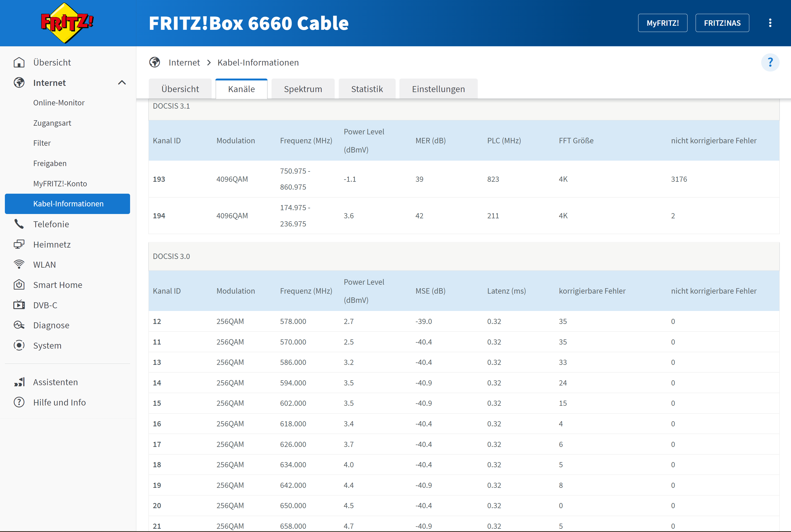
Task: Collapse the Internet menu chevron
Action: click(x=122, y=82)
